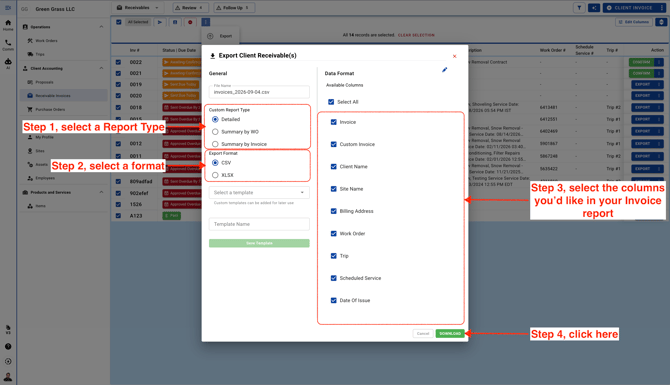Collapse the Client Accounting section

coord(101,68)
